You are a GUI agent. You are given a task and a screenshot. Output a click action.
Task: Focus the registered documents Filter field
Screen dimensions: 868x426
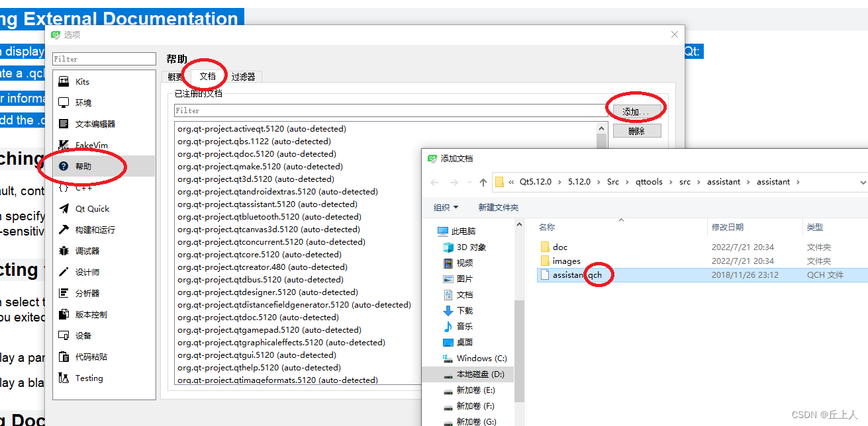point(391,110)
